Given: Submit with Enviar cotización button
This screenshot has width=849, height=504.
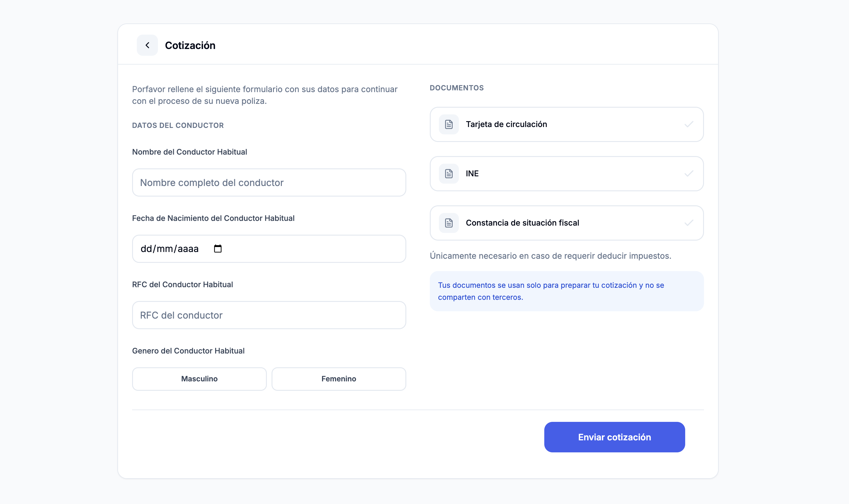Looking at the screenshot, I should 614,437.
